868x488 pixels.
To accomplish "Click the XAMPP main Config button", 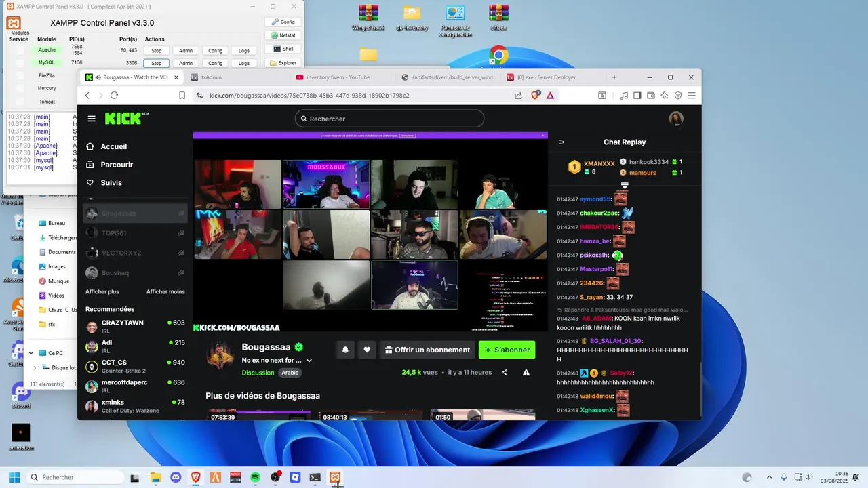I will click(x=283, y=22).
